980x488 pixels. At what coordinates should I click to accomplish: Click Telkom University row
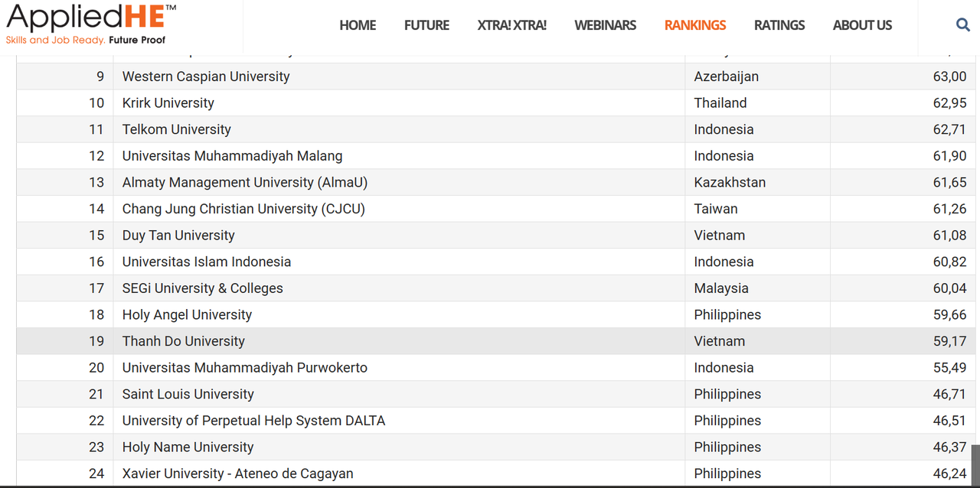pyautogui.click(x=176, y=129)
